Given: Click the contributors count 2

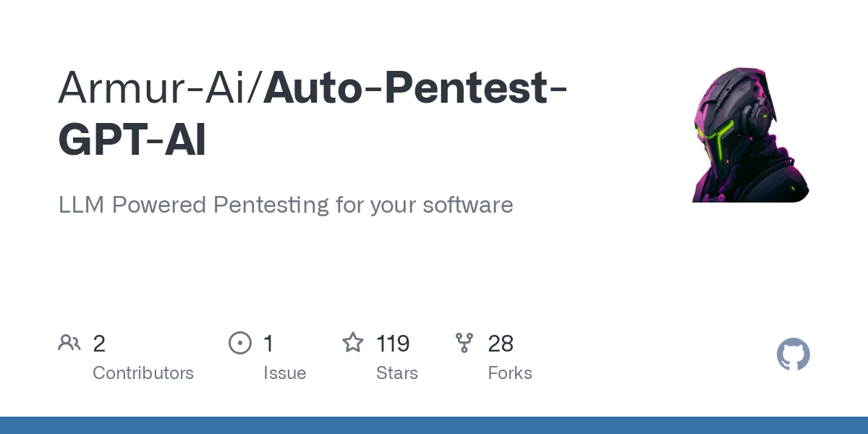Looking at the screenshot, I should 99,343.
